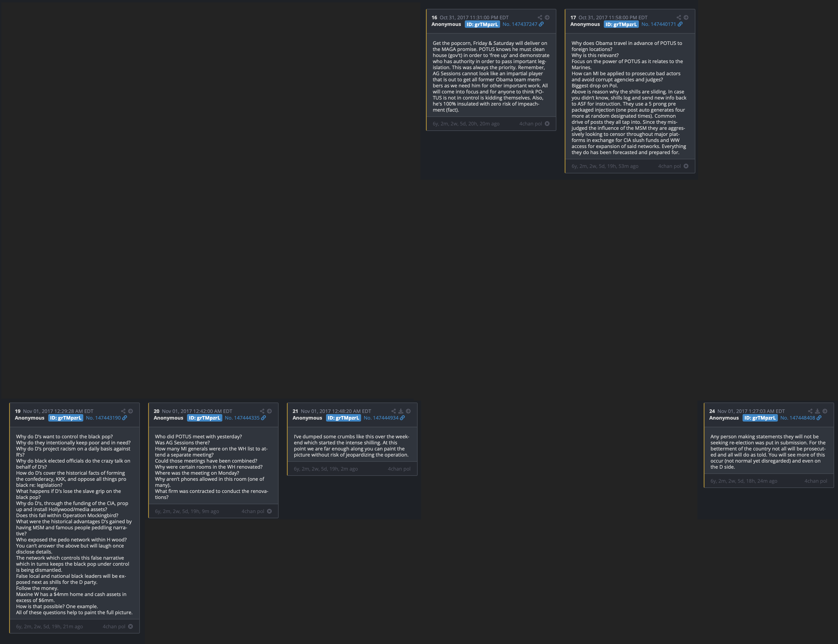Click the "Follow the money." line in post 19

(x=37, y=588)
